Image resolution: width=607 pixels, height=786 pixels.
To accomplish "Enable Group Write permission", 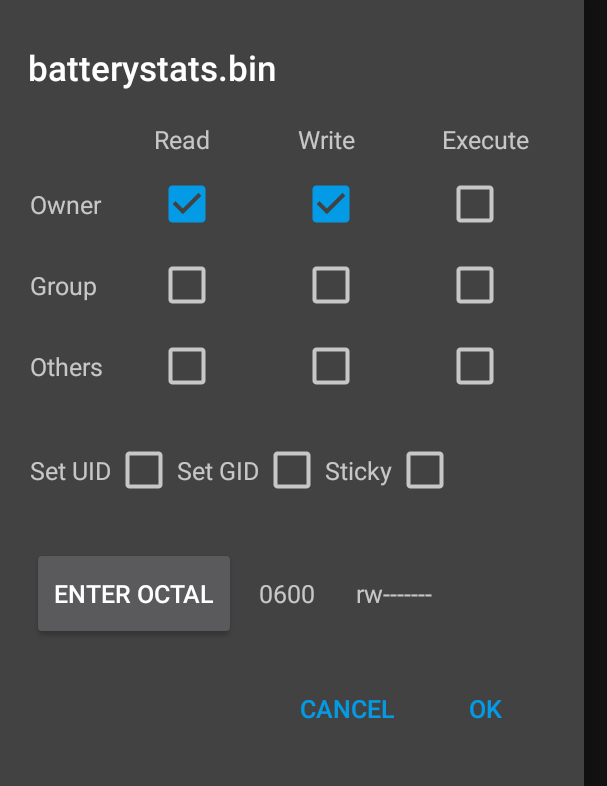I will point(331,285).
